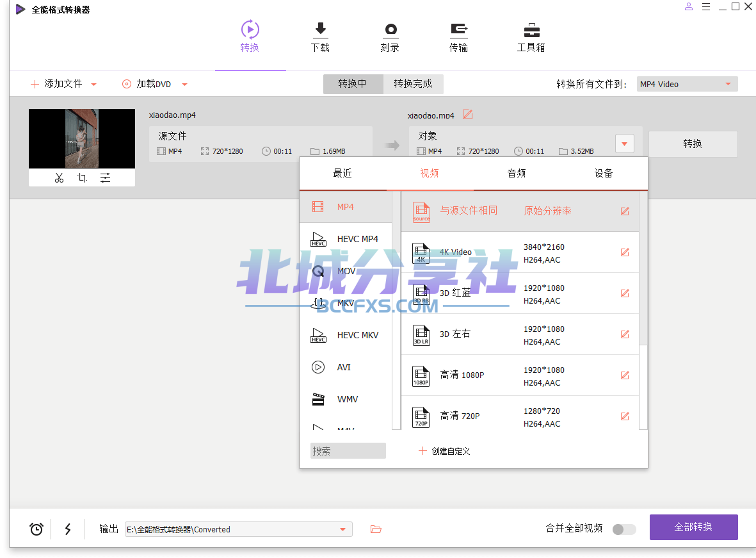
Task: Open the MP4 Video output format dropdown
Action: pyautogui.click(x=687, y=84)
